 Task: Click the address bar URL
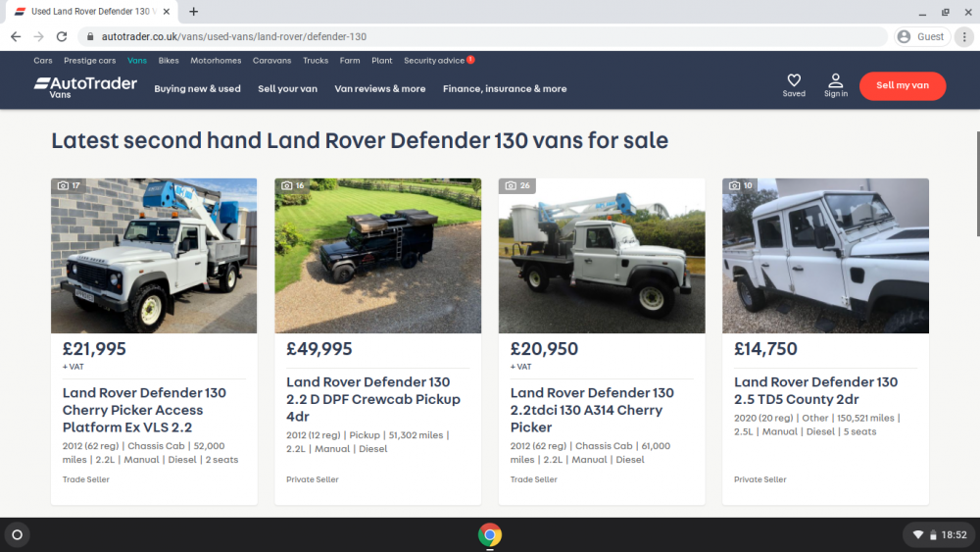234,37
